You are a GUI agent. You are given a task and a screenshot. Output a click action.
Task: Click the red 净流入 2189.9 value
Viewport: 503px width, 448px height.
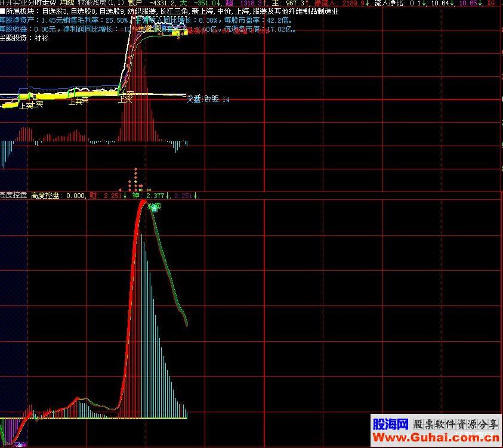[x=342, y=3]
